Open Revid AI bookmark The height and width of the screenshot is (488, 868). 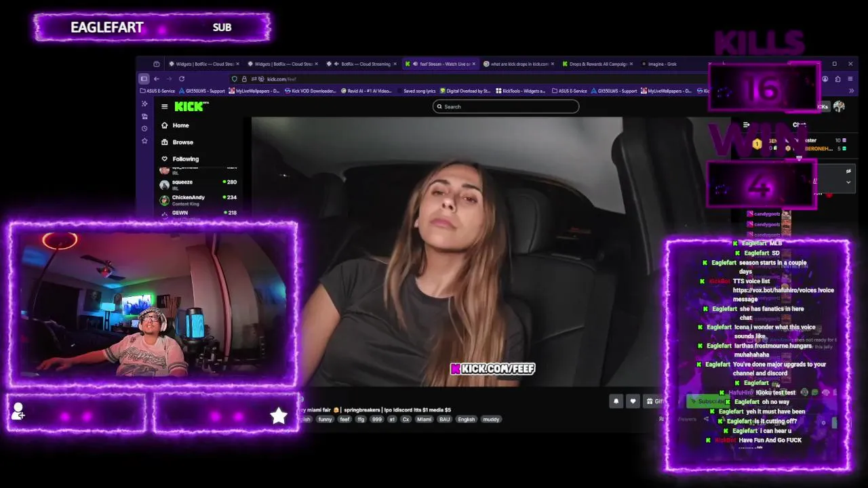(367, 91)
